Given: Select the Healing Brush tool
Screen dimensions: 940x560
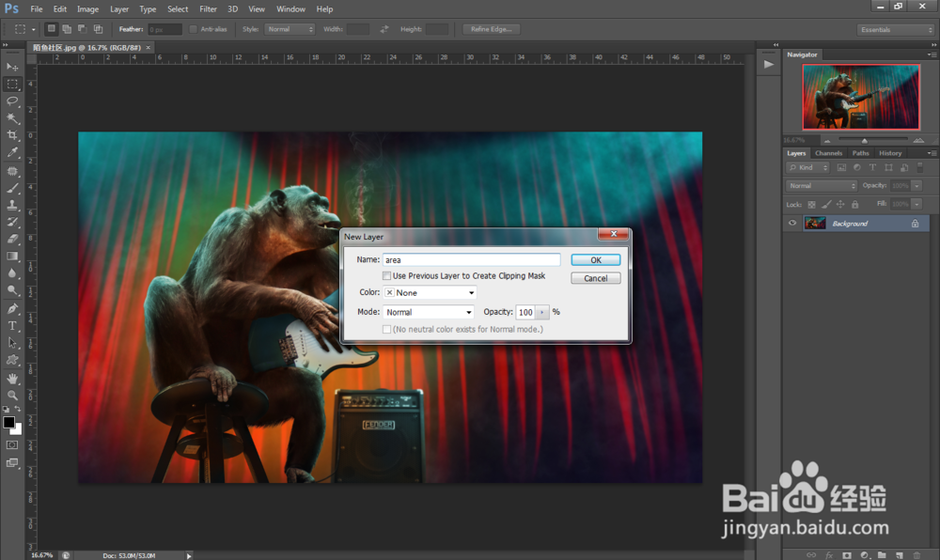Looking at the screenshot, I should [12, 171].
